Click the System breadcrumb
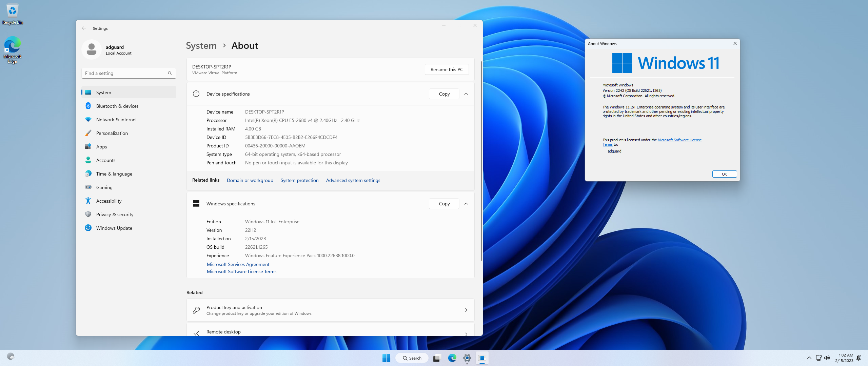Viewport: 868px width, 366px height. (x=201, y=45)
